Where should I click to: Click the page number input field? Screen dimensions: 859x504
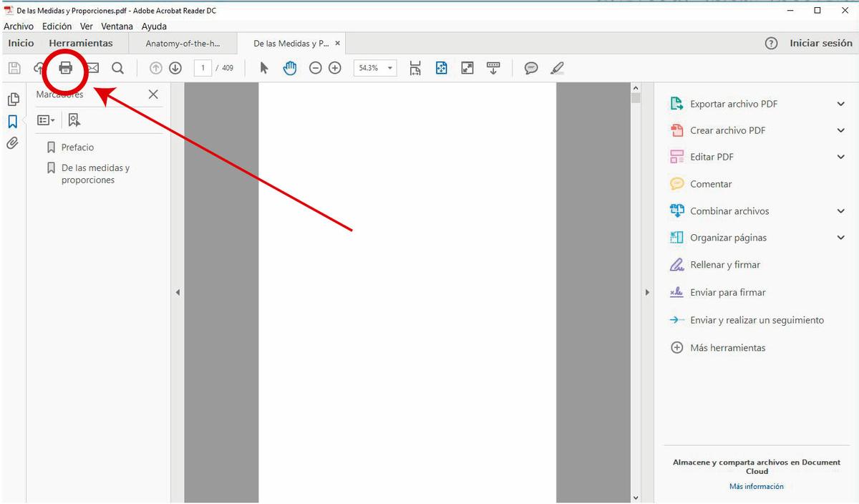pyautogui.click(x=203, y=68)
